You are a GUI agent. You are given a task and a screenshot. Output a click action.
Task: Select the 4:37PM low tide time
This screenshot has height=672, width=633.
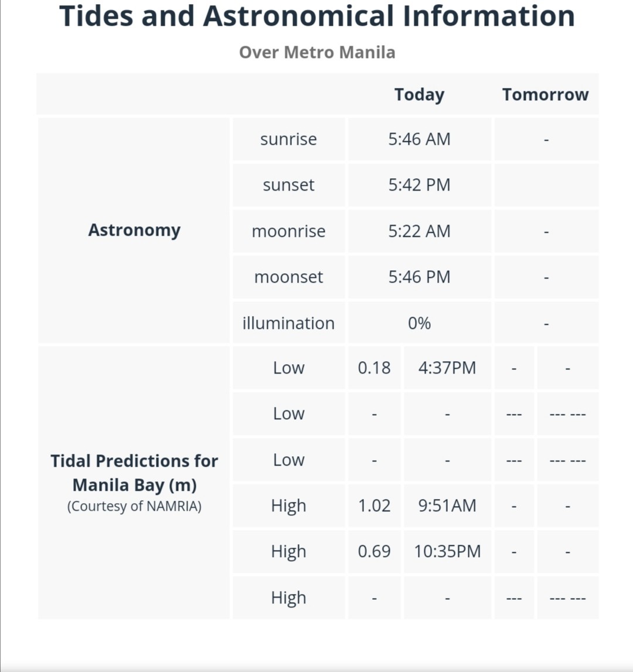coord(447,368)
